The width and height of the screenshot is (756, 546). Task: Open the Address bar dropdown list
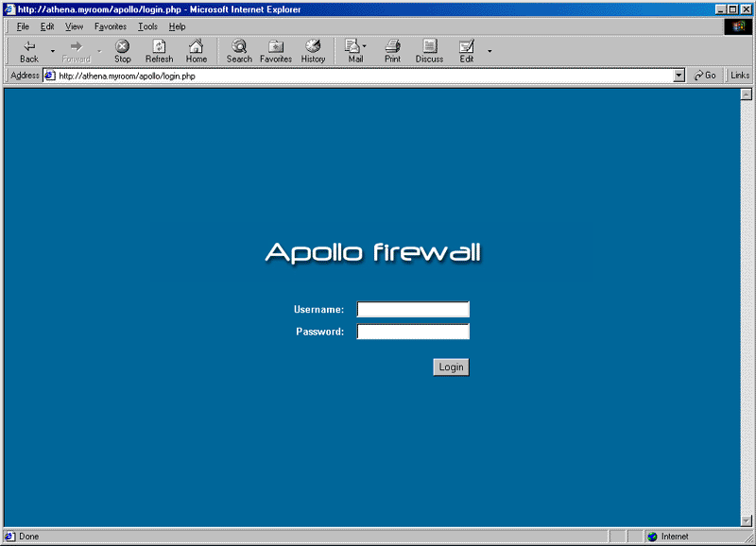679,76
